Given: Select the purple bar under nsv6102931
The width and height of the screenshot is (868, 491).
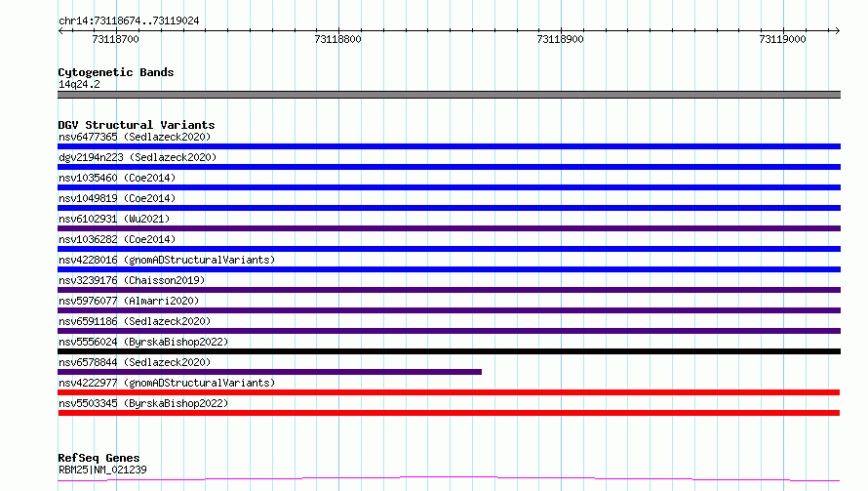Looking at the screenshot, I should click(x=449, y=228).
